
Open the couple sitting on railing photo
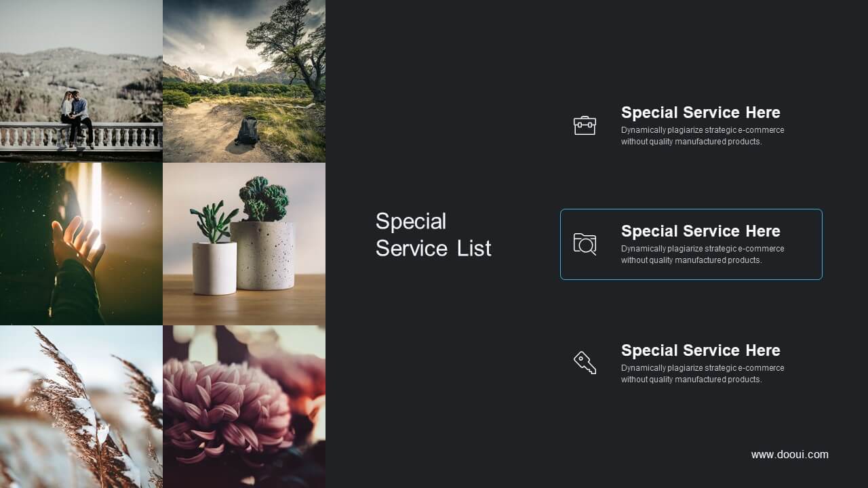pyautogui.click(x=81, y=81)
